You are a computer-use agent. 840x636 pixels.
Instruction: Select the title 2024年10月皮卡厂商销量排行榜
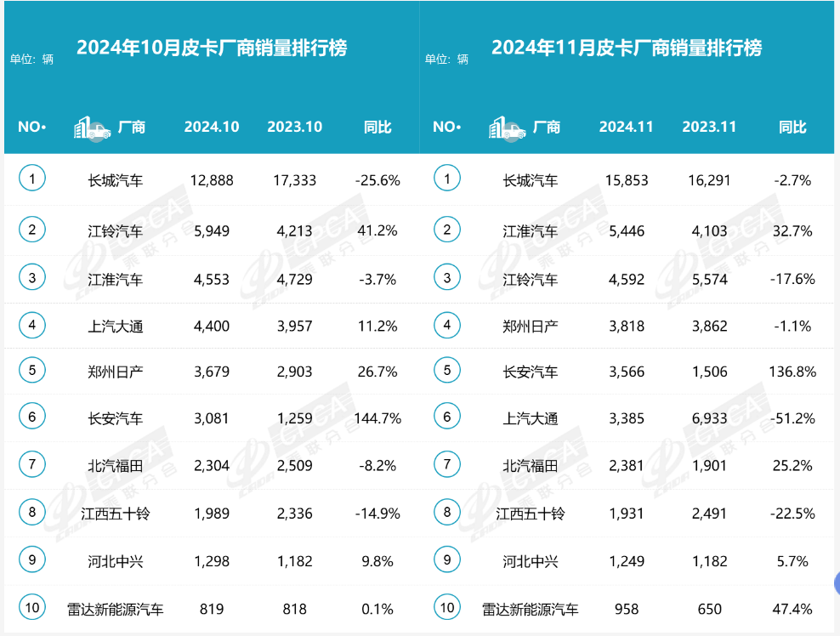[213, 48]
